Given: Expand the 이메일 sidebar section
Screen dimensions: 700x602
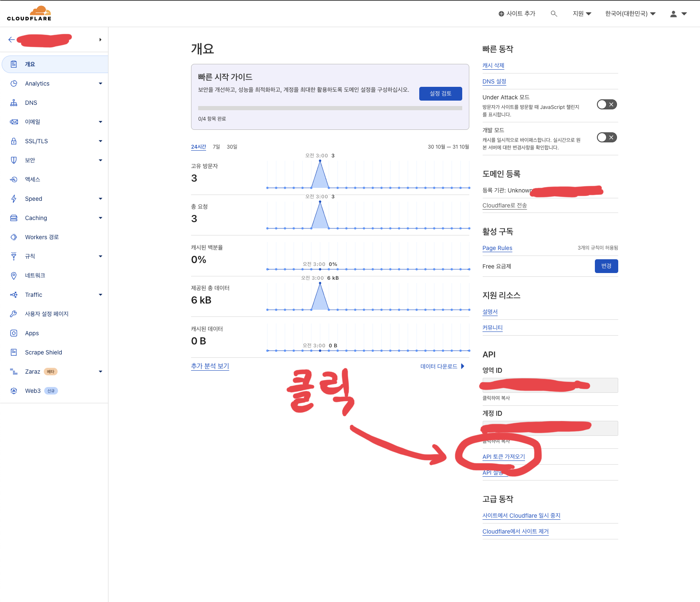Looking at the screenshot, I should click(101, 122).
